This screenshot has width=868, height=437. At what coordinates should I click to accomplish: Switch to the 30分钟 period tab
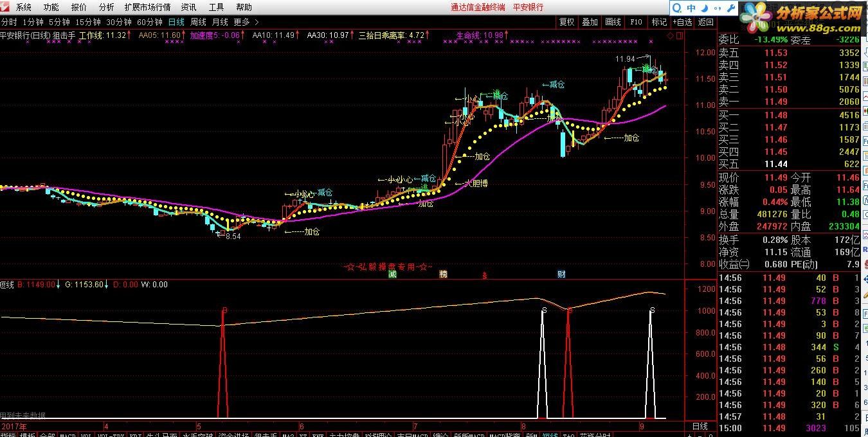pyautogui.click(x=119, y=22)
